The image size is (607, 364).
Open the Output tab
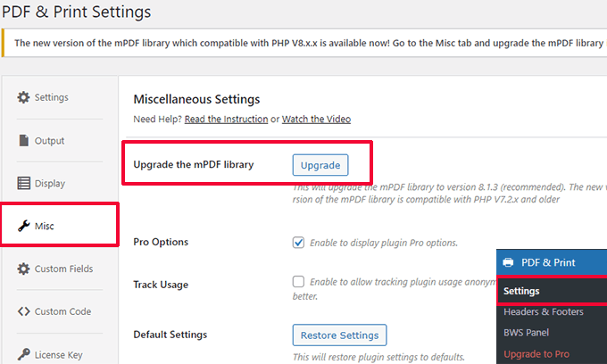(x=49, y=140)
